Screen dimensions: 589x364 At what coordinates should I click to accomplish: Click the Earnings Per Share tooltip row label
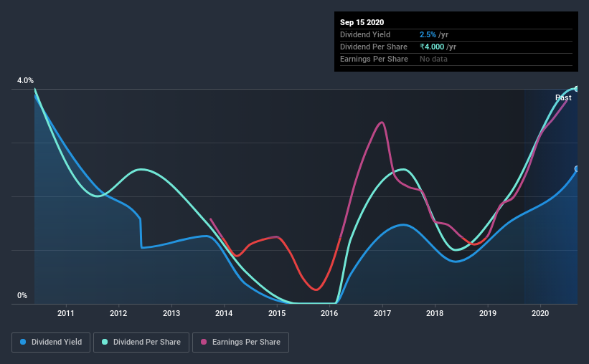374,59
